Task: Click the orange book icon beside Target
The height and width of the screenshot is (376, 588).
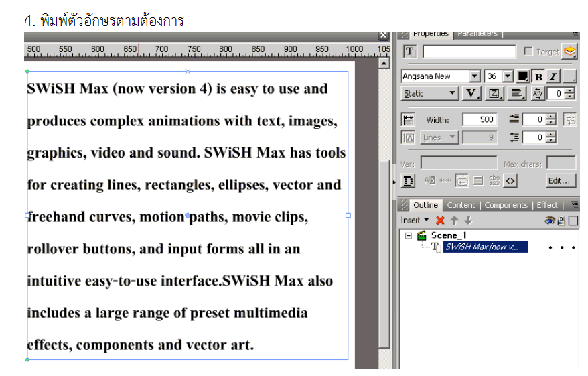Action: click(570, 51)
